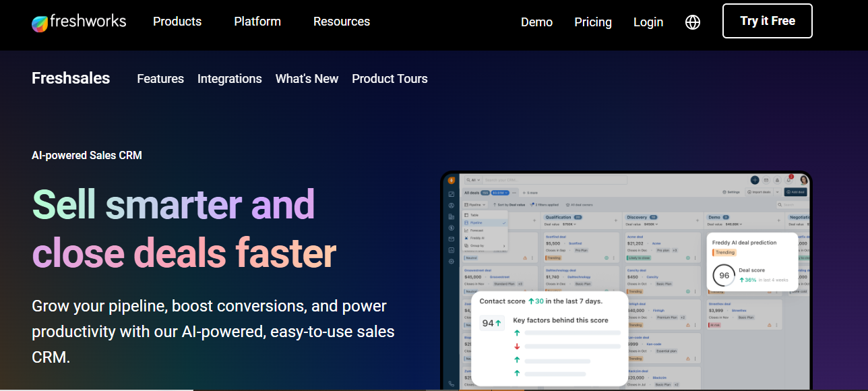Click the 'Grow your pipeline' description paragraph
The image size is (868, 391).
pyautogui.click(x=213, y=332)
